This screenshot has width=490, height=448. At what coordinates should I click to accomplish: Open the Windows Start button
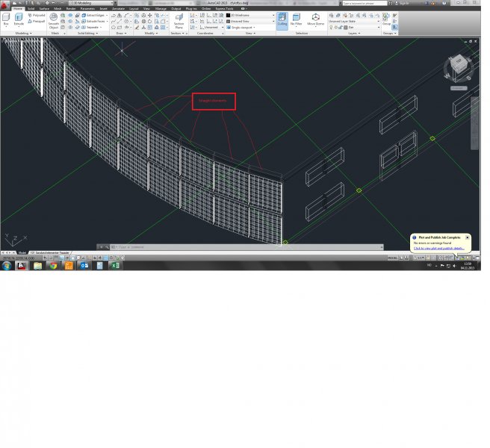[x=7, y=266]
